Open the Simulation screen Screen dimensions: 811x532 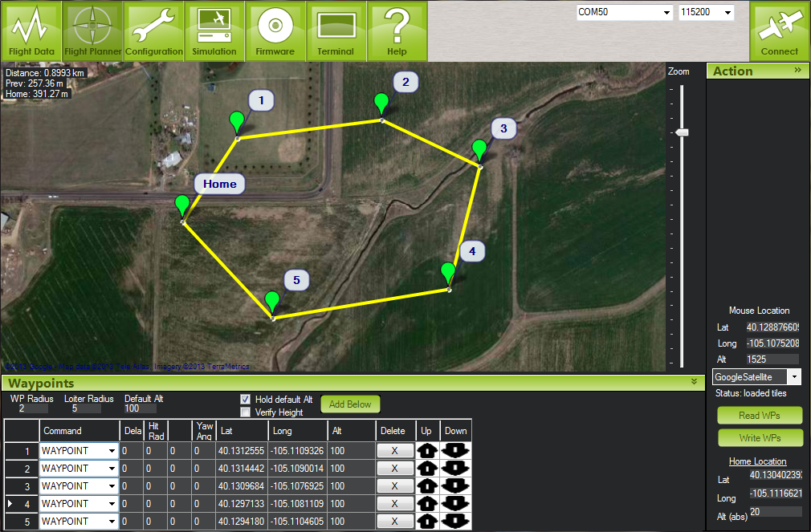click(x=214, y=31)
